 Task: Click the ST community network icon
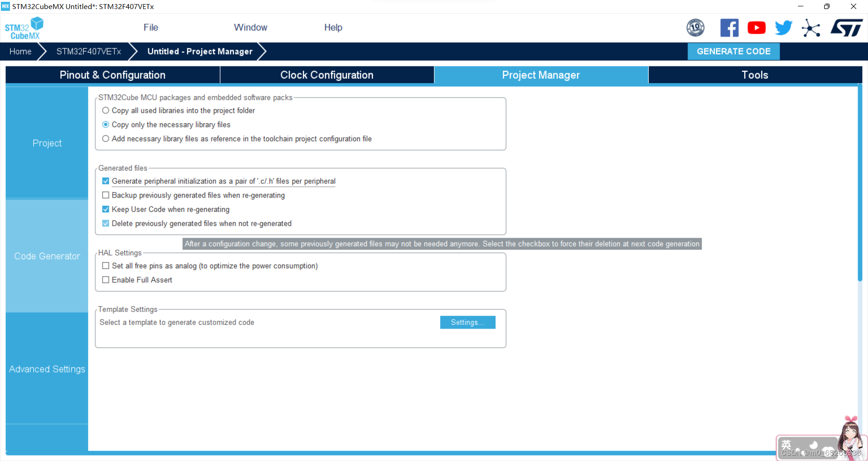point(811,28)
